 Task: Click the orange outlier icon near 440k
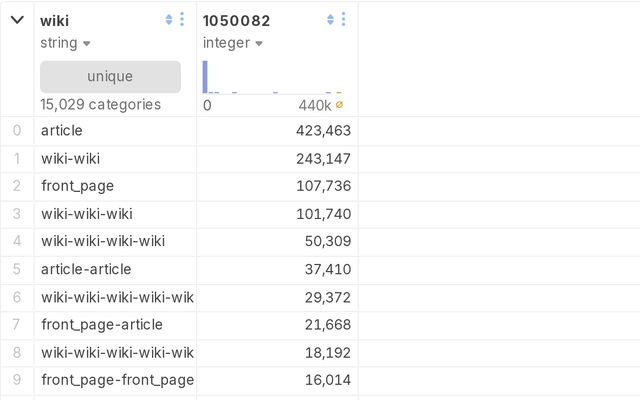tap(340, 105)
